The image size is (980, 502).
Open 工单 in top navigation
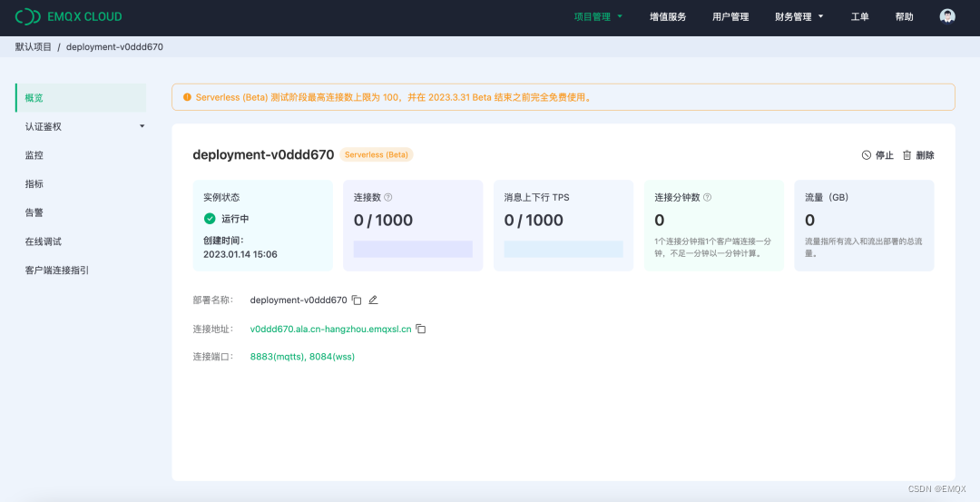pyautogui.click(x=860, y=17)
